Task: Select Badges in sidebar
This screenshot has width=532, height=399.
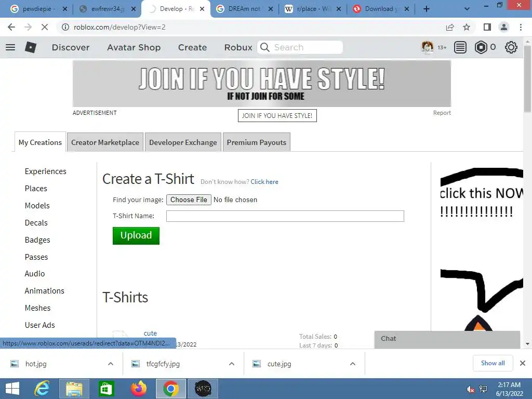Action: pyautogui.click(x=37, y=240)
